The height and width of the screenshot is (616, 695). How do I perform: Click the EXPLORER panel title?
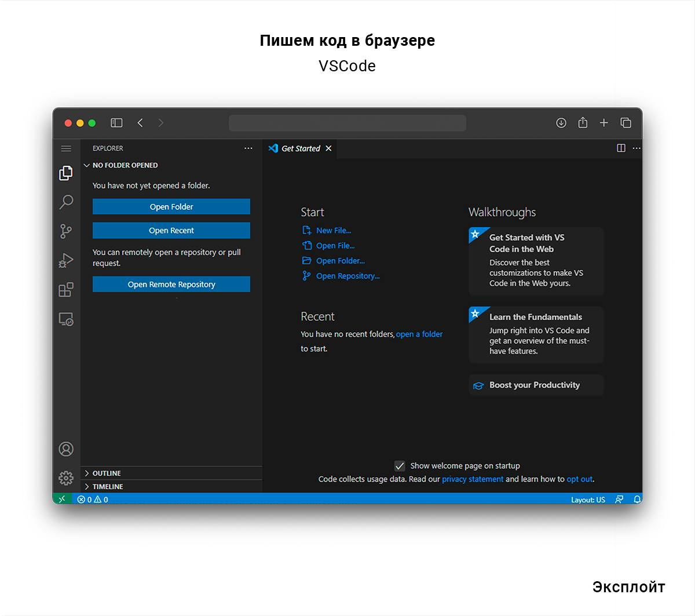108,148
